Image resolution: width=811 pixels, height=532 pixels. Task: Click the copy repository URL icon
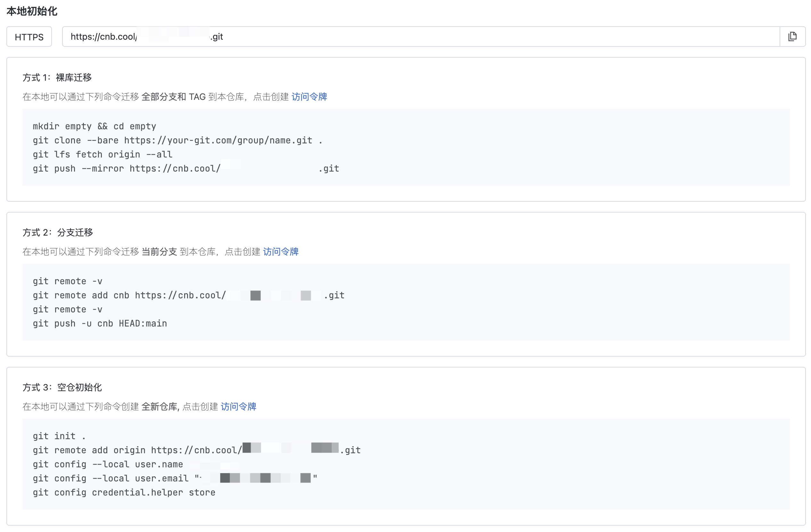tap(792, 36)
